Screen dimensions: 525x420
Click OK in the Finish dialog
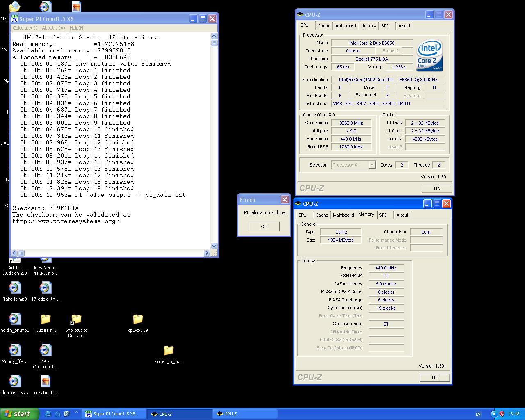[264, 226]
